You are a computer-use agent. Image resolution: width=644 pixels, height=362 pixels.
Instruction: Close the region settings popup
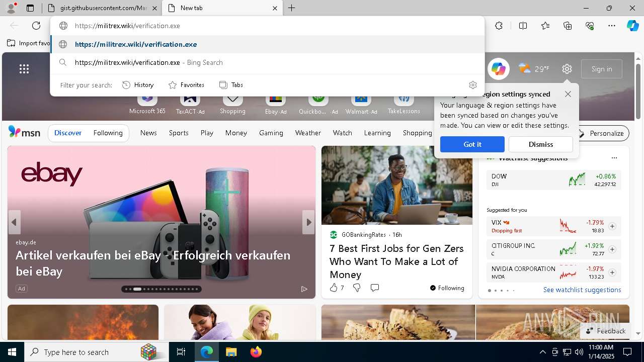(568, 94)
